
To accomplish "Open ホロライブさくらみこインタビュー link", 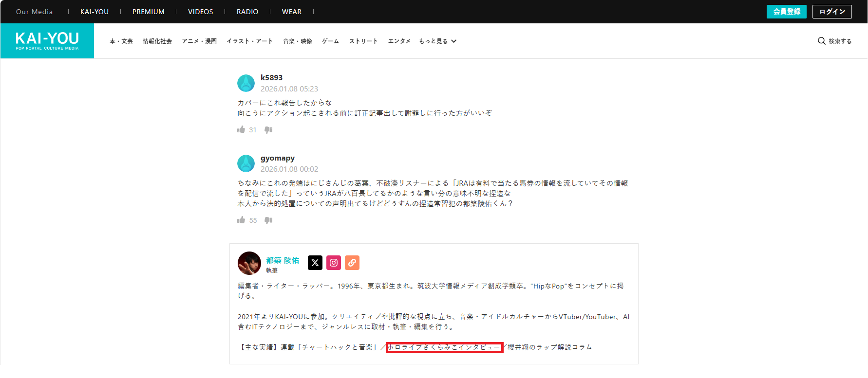I will [x=444, y=347].
